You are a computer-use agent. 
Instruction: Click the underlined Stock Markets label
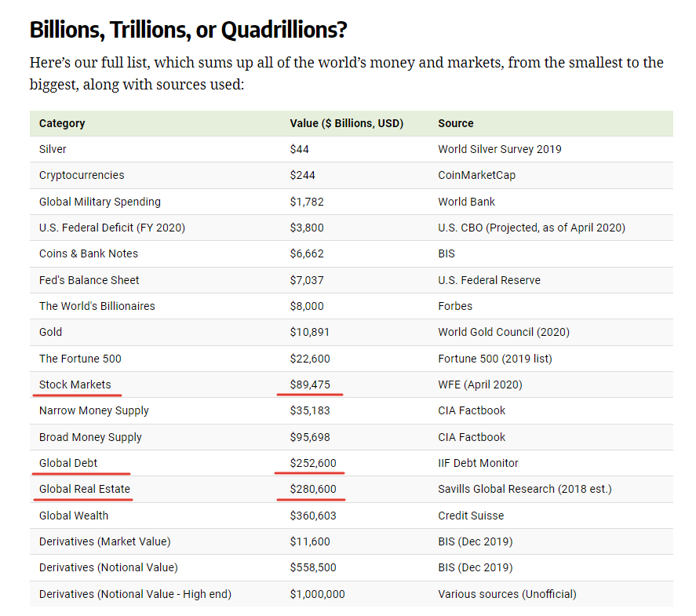coord(75,385)
